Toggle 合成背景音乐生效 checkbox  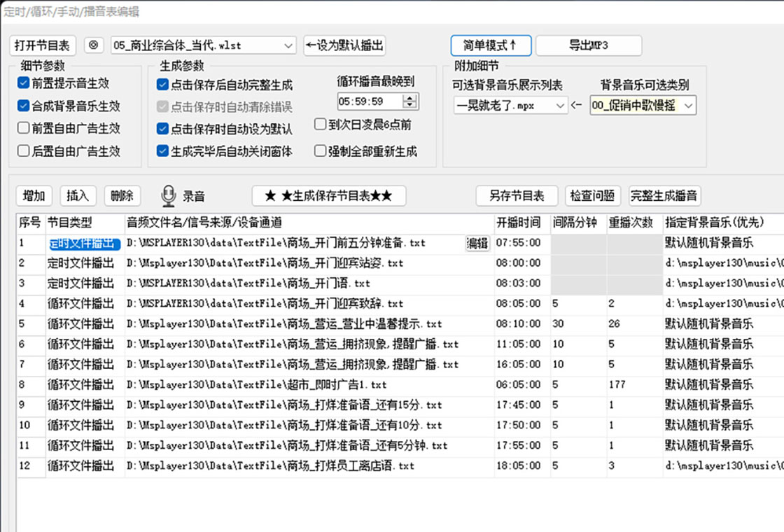click(x=24, y=106)
